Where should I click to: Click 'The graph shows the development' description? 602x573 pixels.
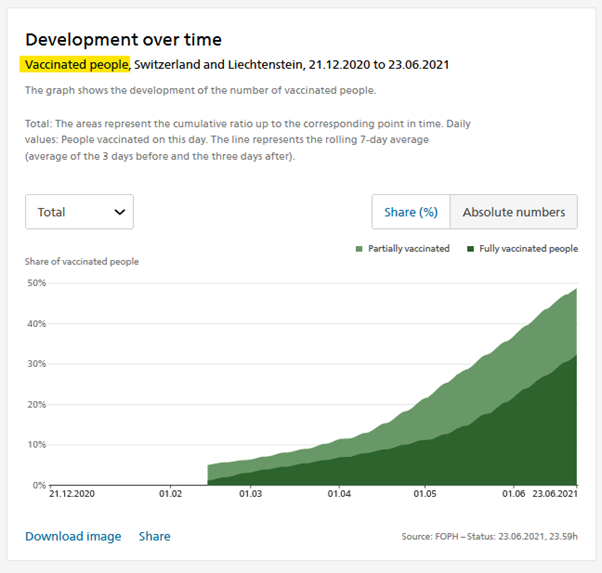200,91
